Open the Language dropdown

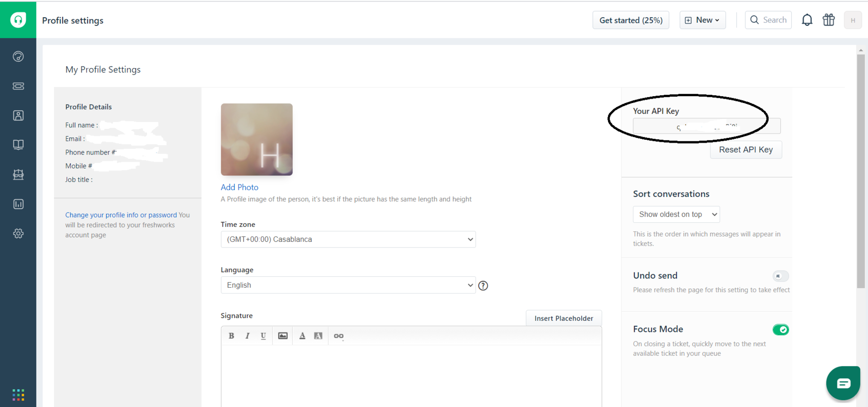point(348,285)
